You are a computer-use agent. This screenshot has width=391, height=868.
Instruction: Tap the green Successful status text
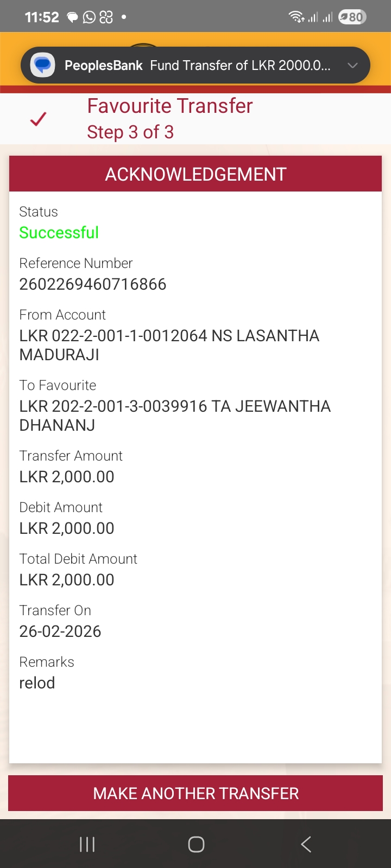click(x=59, y=233)
